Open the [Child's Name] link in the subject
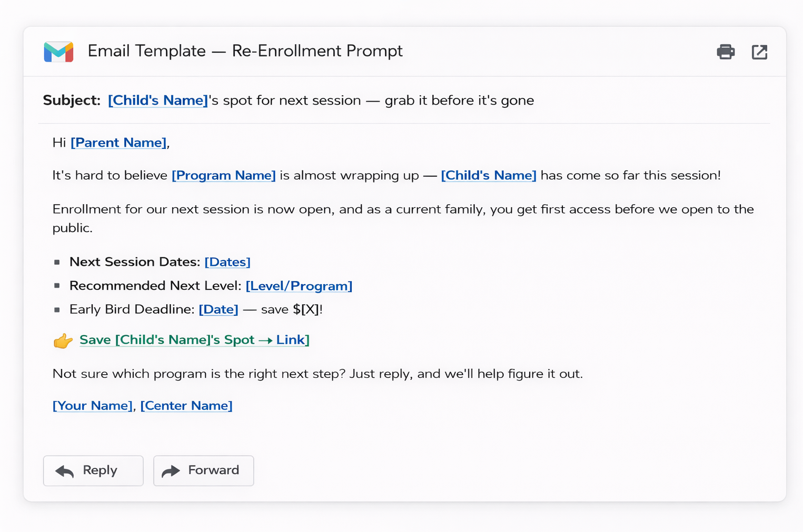 click(x=157, y=100)
